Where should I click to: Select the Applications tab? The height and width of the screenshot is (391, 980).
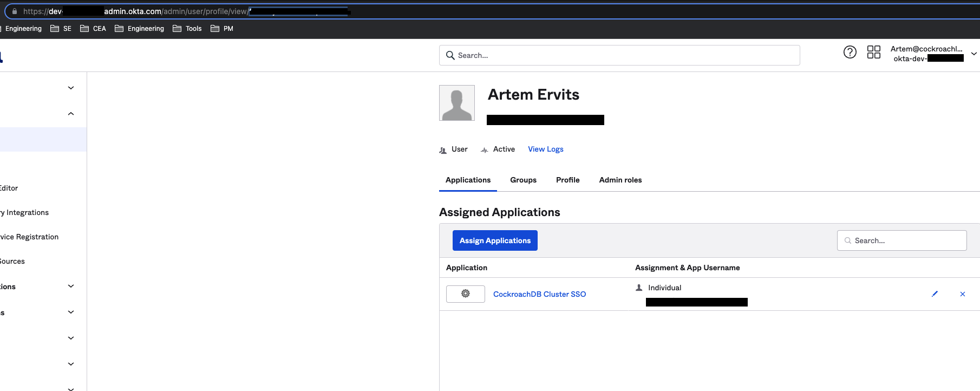468,180
